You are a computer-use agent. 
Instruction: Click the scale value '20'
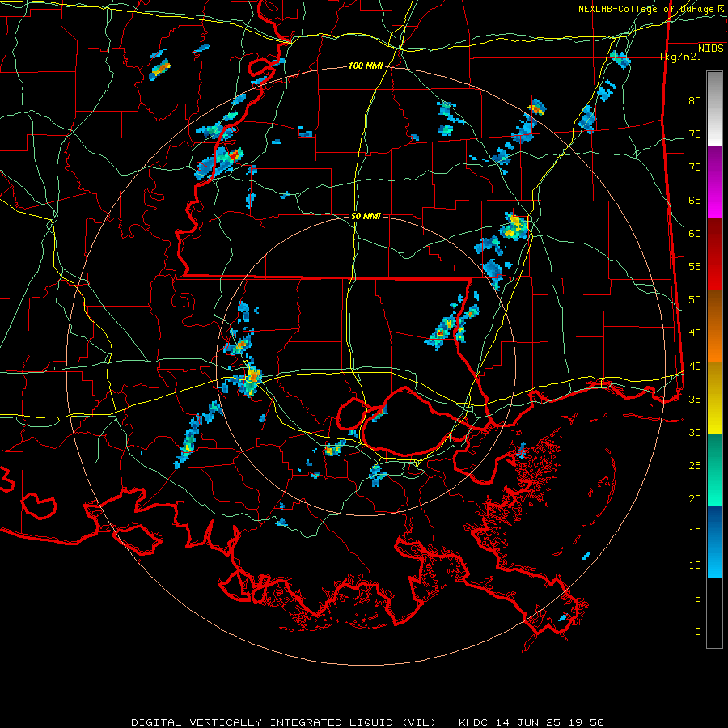695,499
